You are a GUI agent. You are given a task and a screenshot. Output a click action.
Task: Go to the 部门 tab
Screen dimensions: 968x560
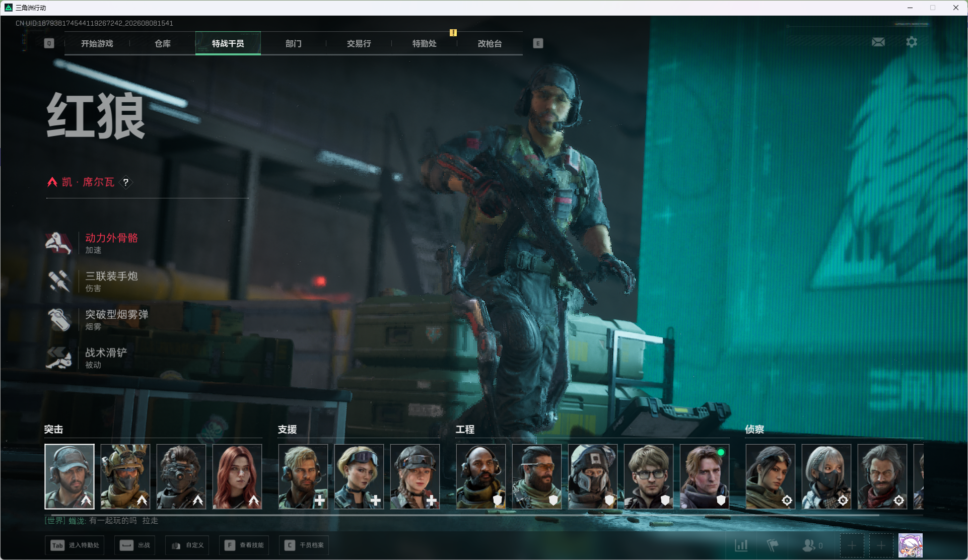tap(294, 44)
